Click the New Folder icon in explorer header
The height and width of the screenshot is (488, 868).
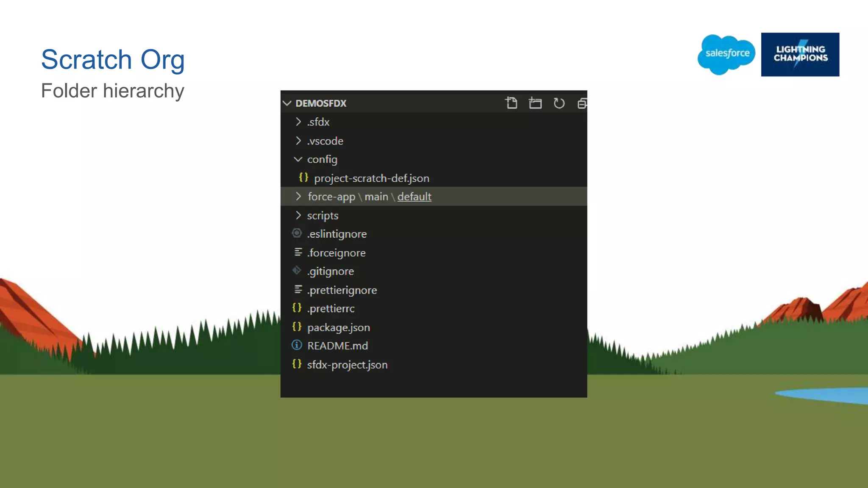[x=535, y=103]
